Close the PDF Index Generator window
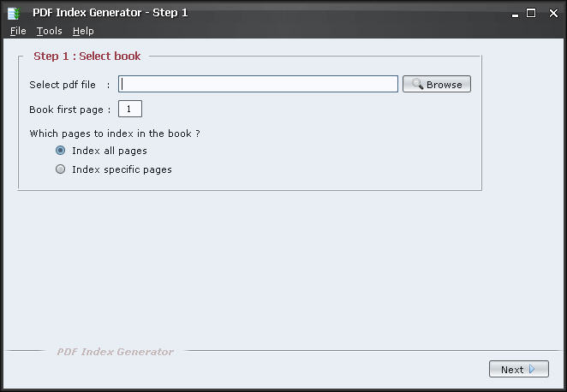The height and width of the screenshot is (392, 567). pyautogui.click(x=553, y=14)
